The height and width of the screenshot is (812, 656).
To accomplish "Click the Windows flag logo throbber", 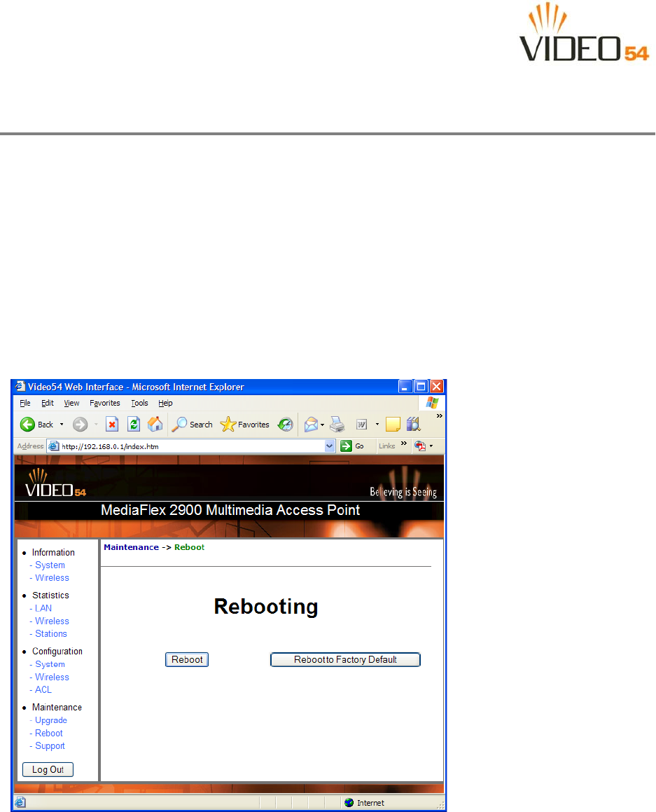I will 432,403.
